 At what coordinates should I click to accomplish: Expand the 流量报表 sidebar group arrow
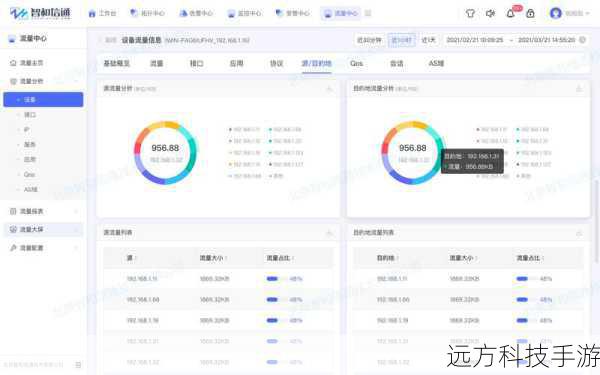(x=76, y=211)
